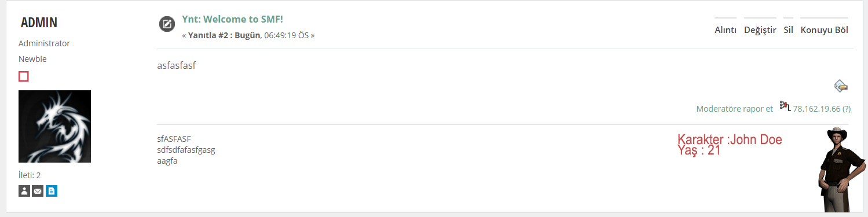Delete the post with Sil

[x=788, y=30]
